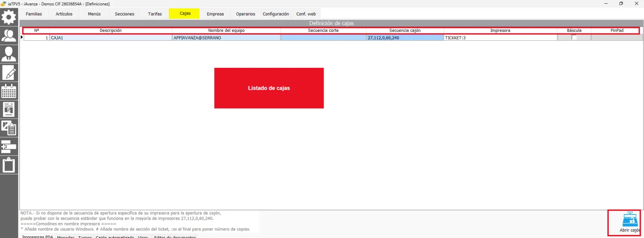The height and width of the screenshot is (238, 644).
Task: Open the Configuración tab
Action: click(275, 14)
